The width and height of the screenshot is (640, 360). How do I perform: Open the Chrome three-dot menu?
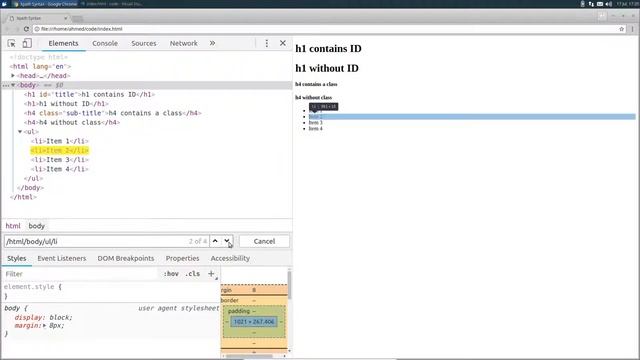[x=632, y=29]
